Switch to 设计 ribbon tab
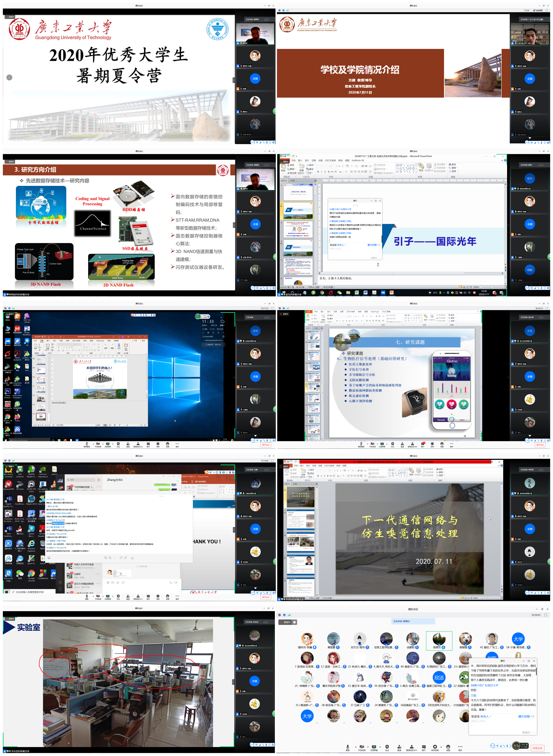The width and height of the screenshot is (553, 756). coord(307,160)
